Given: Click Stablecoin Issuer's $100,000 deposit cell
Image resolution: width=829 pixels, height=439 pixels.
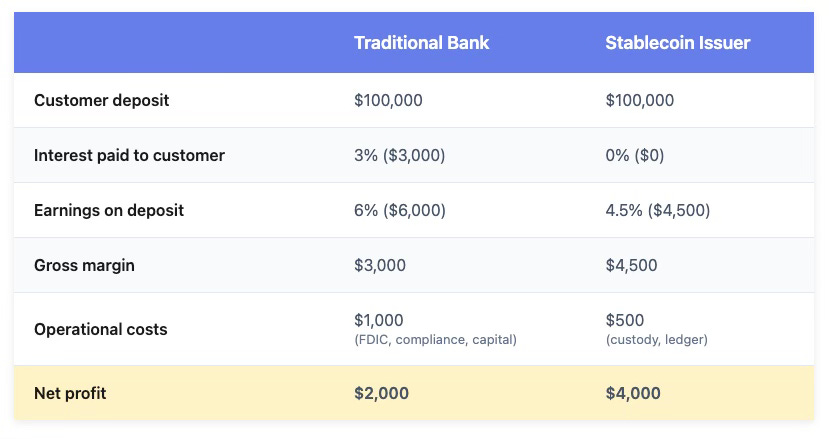Looking at the screenshot, I should pyautogui.click(x=639, y=100).
